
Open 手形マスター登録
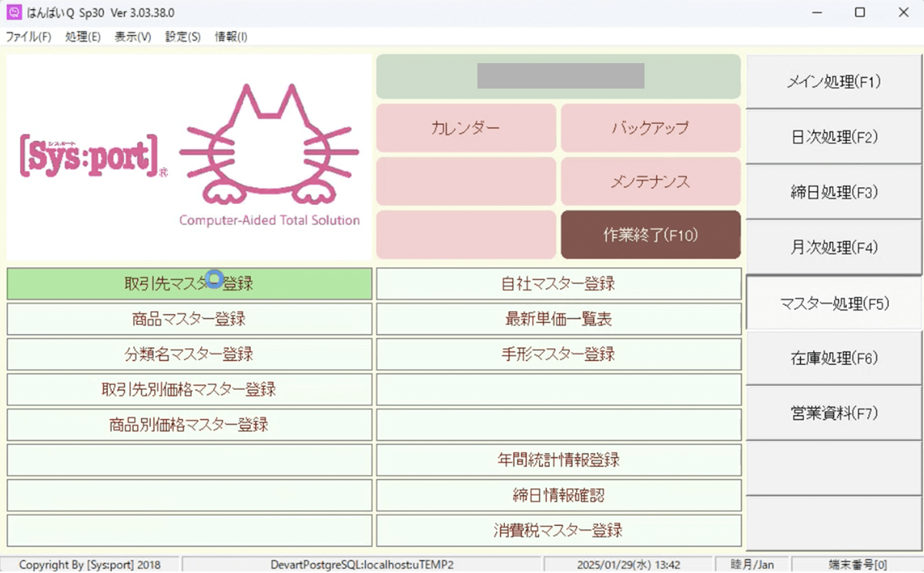(559, 354)
